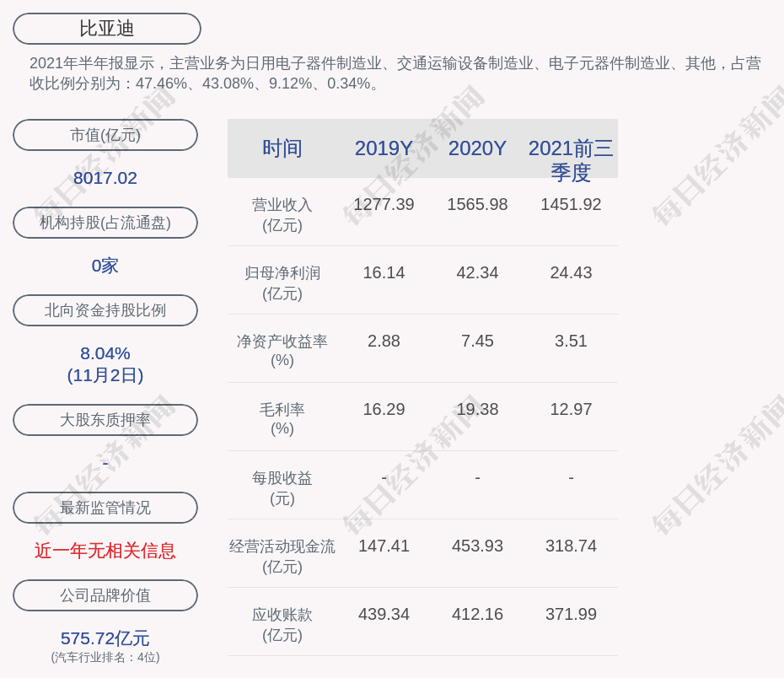The height and width of the screenshot is (678, 784).
Task: Click the 1565.98 revenue cell for 2020Y
Action: click(x=477, y=204)
